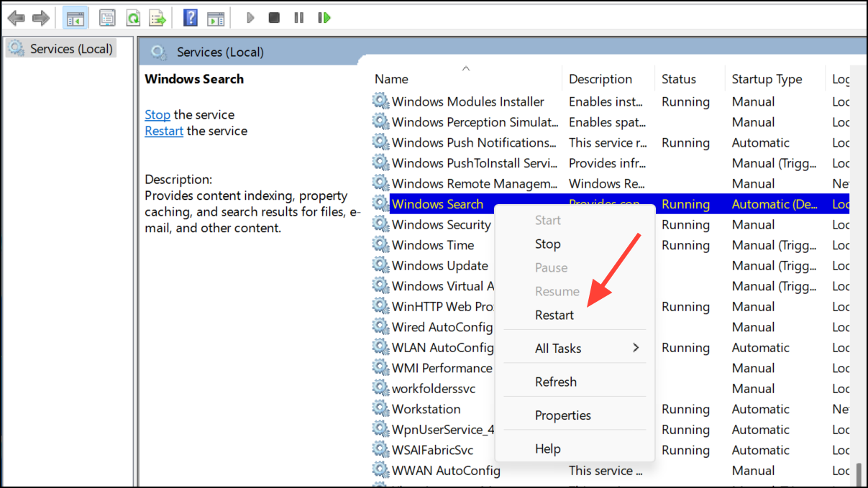Click the gear icon beside Windows Security
The image size is (868, 488).
point(380,224)
